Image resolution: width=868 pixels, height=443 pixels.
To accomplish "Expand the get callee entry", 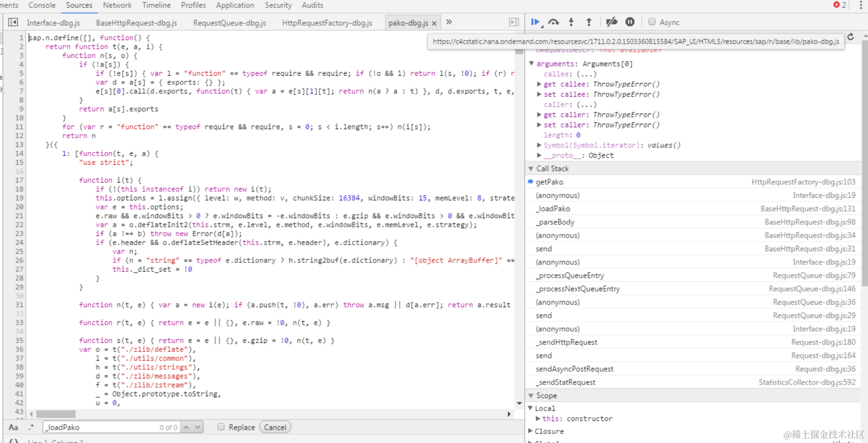I will (x=539, y=84).
